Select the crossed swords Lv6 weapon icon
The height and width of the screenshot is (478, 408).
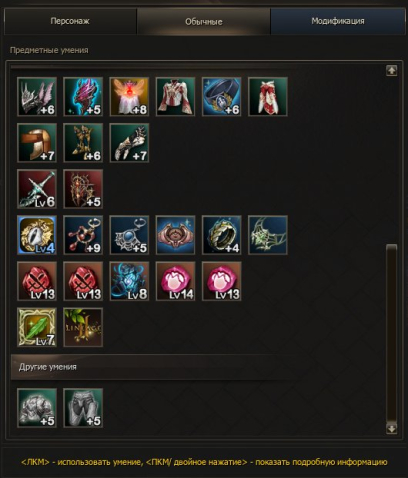coord(37,189)
